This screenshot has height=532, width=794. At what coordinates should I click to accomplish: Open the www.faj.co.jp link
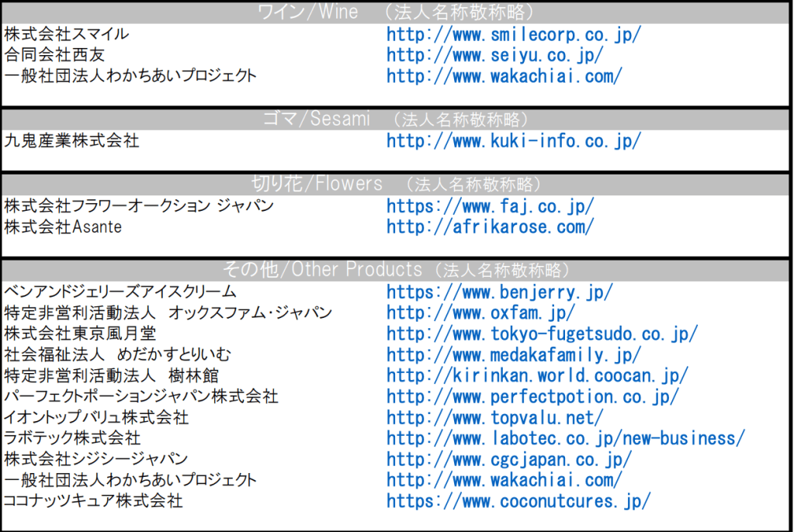click(x=490, y=206)
